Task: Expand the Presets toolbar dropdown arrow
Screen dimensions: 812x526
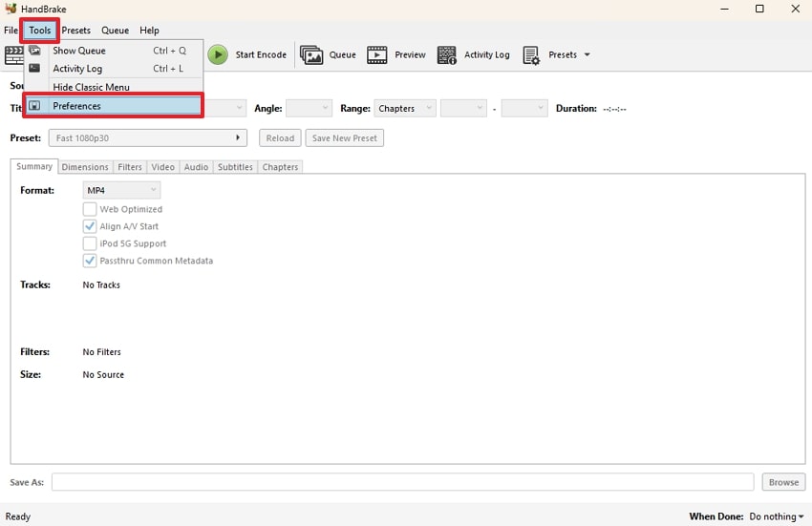Action: pyautogui.click(x=587, y=54)
